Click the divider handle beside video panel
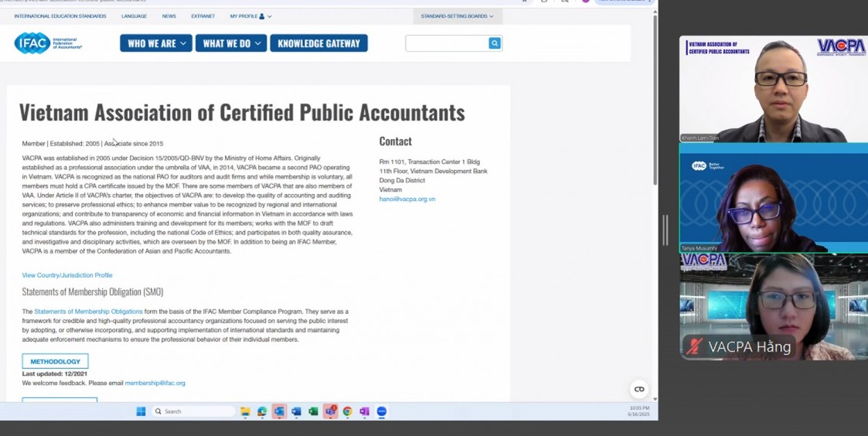This screenshot has height=436, width=868. [665, 230]
